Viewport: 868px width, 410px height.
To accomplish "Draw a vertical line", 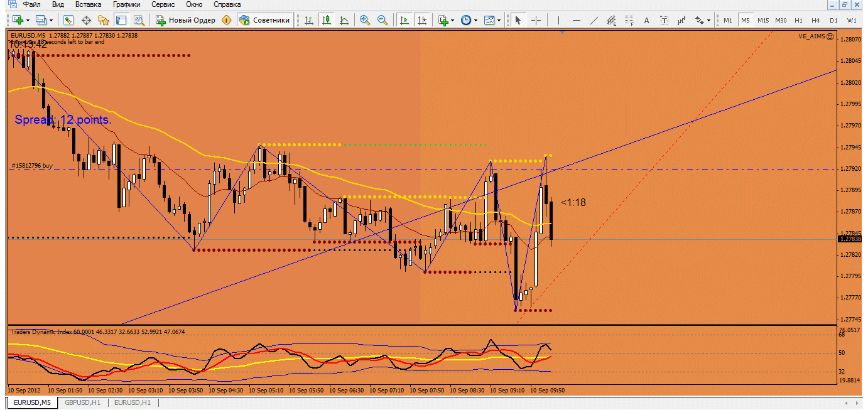I will point(559,20).
